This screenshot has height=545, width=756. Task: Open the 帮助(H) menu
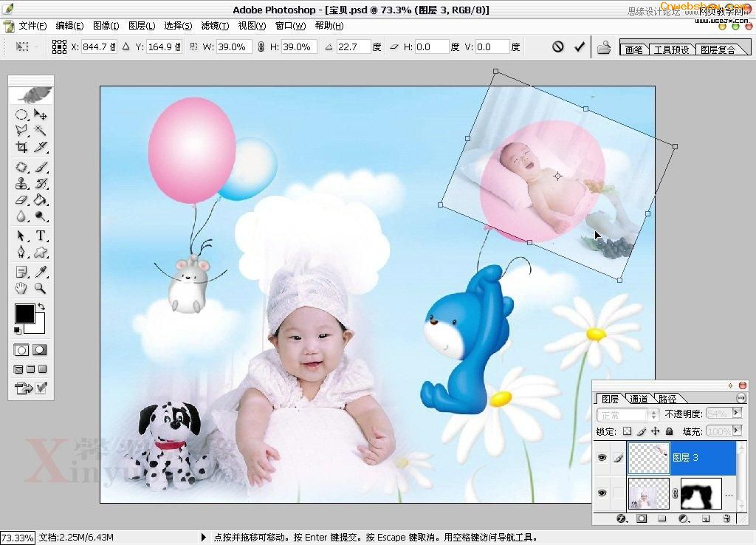[329, 26]
